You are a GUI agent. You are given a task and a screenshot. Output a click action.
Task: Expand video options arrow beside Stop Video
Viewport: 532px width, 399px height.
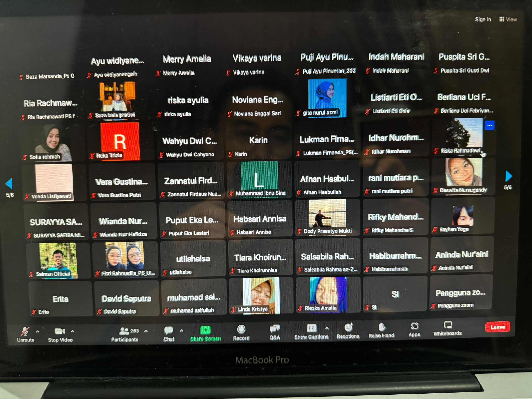pyautogui.click(x=72, y=331)
